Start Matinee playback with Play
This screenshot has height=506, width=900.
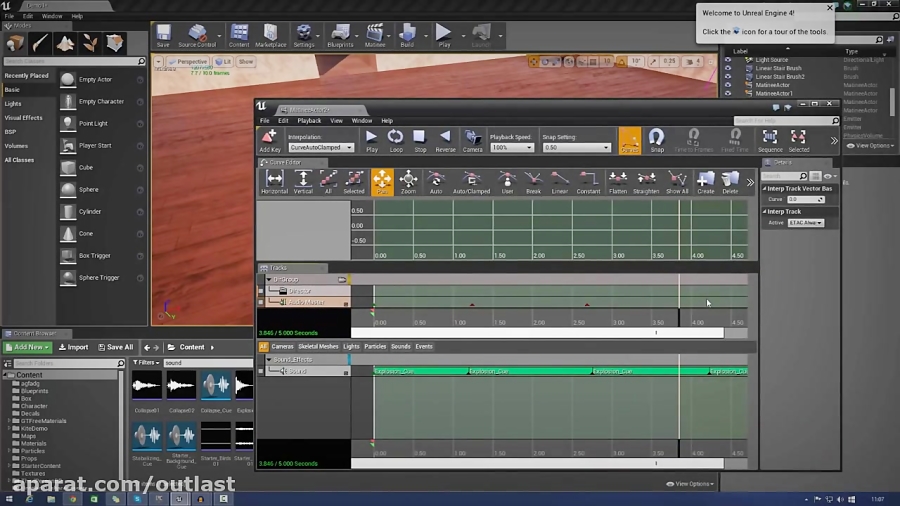click(x=371, y=141)
